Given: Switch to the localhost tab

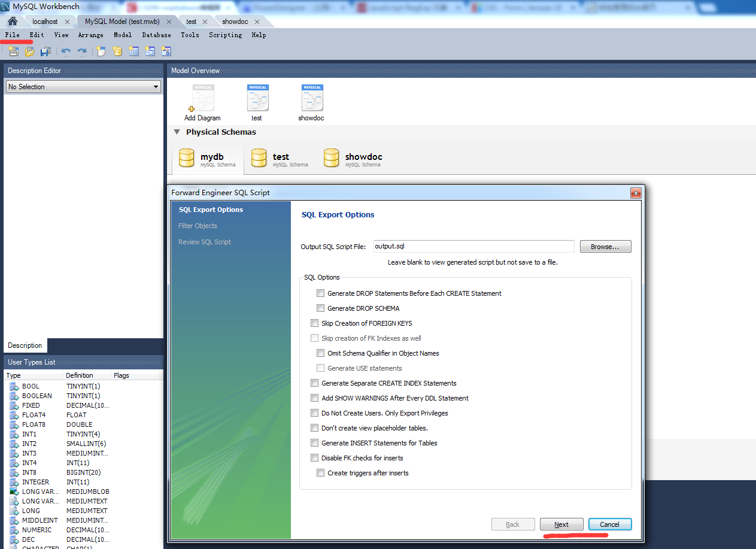Looking at the screenshot, I should tap(45, 22).
